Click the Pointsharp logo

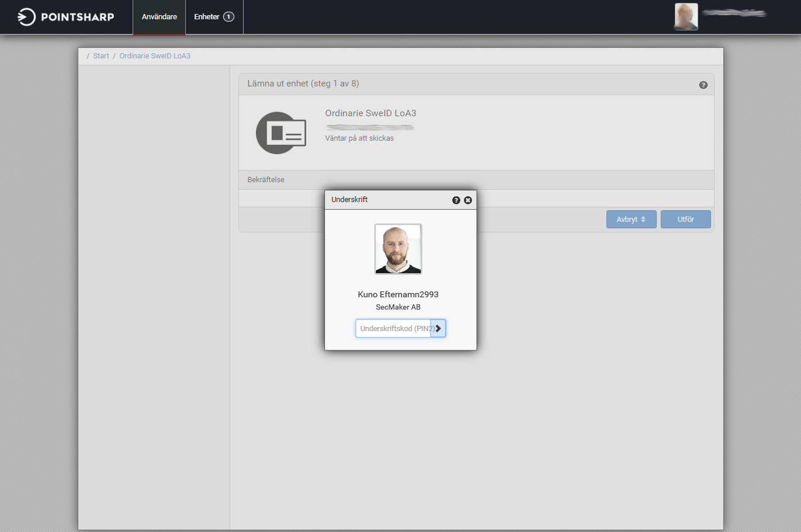(65, 17)
